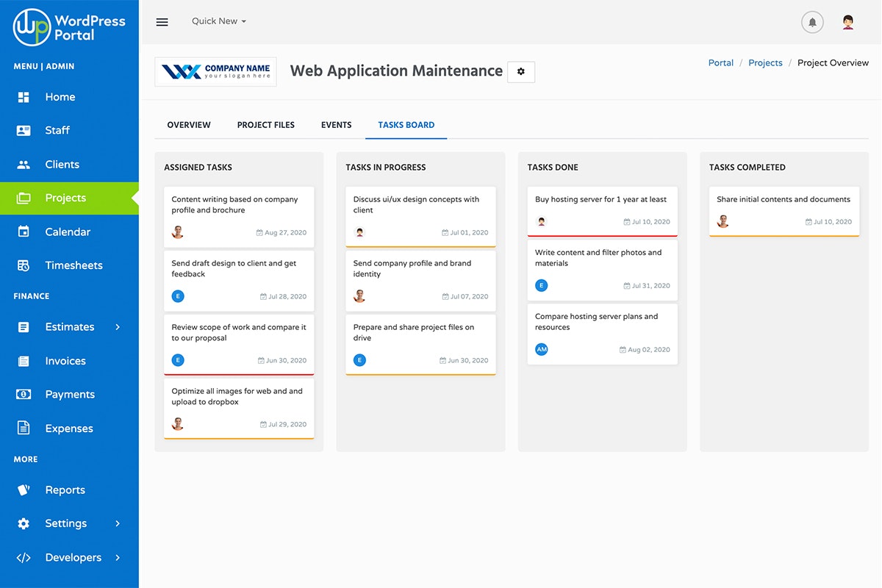
Task: Open the Write content and filter photos card
Action: [603, 270]
